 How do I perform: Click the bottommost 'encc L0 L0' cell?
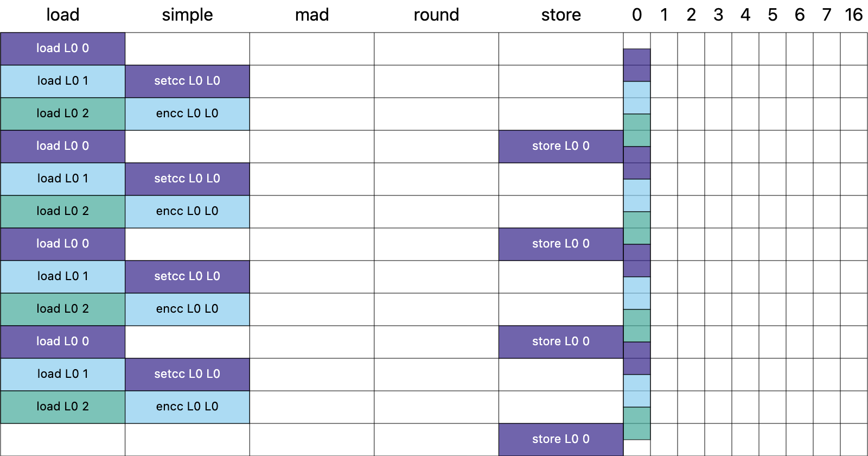(x=187, y=407)
